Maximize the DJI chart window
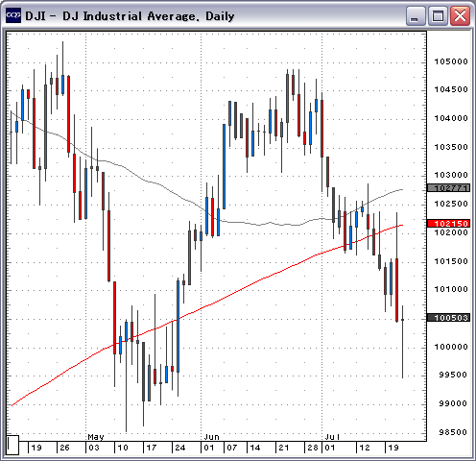The image size is (476, 461). pyautogui.click(x=438, y=15)
